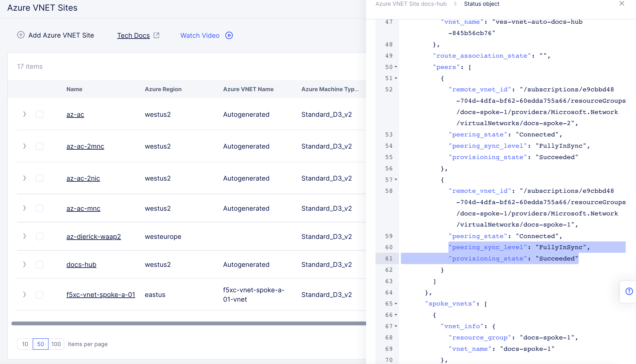Expand the az-ac-2mnc row details

pos(25,146)
